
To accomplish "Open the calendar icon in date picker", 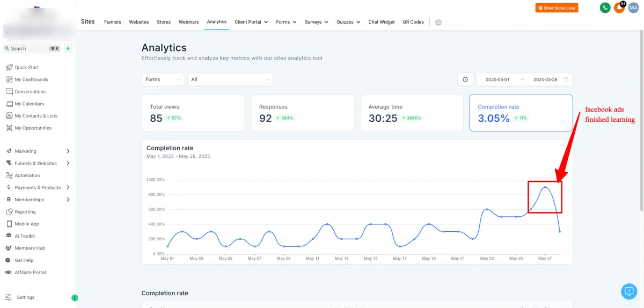I will pos(566,79).
